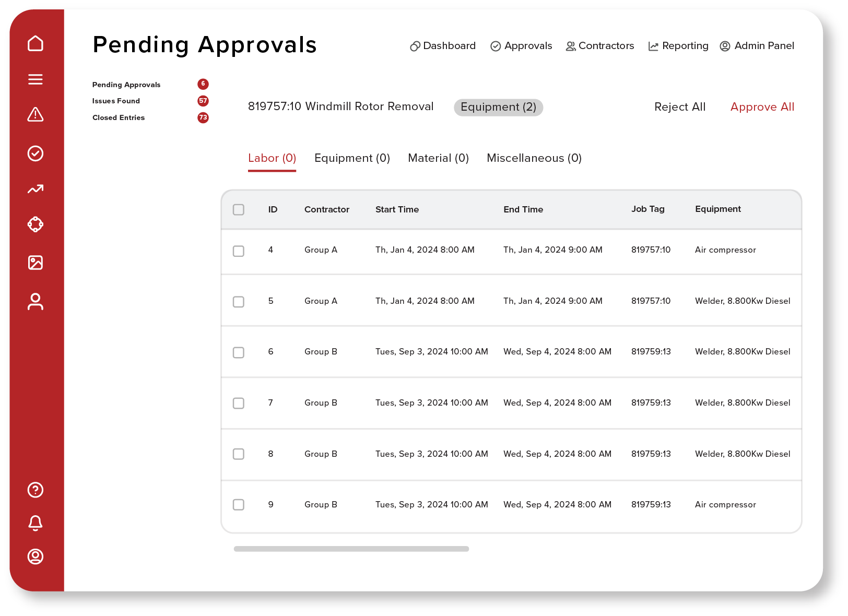The image size is (848, 616).
Task: Check the row with ID 9
Action: pos(239,505)
